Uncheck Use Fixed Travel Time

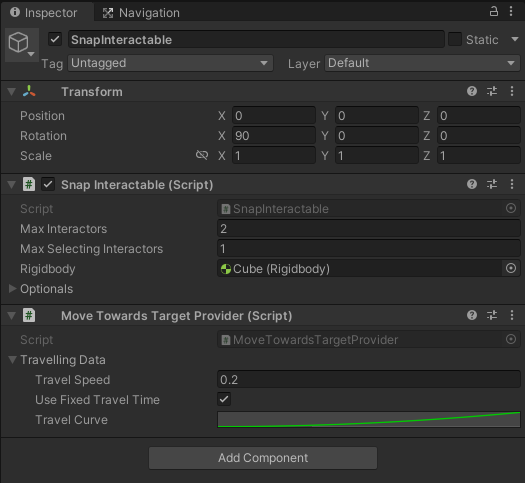(224, 399)
